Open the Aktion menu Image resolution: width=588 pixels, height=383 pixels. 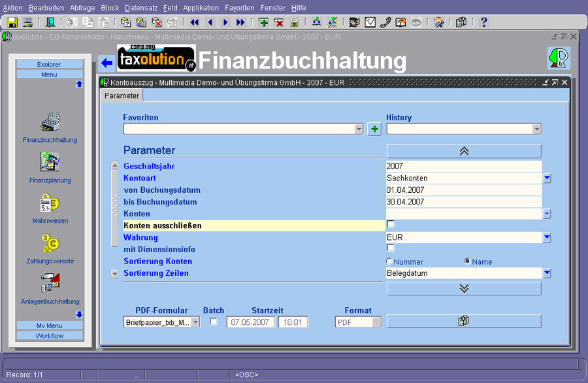click(x=13, y=8)
